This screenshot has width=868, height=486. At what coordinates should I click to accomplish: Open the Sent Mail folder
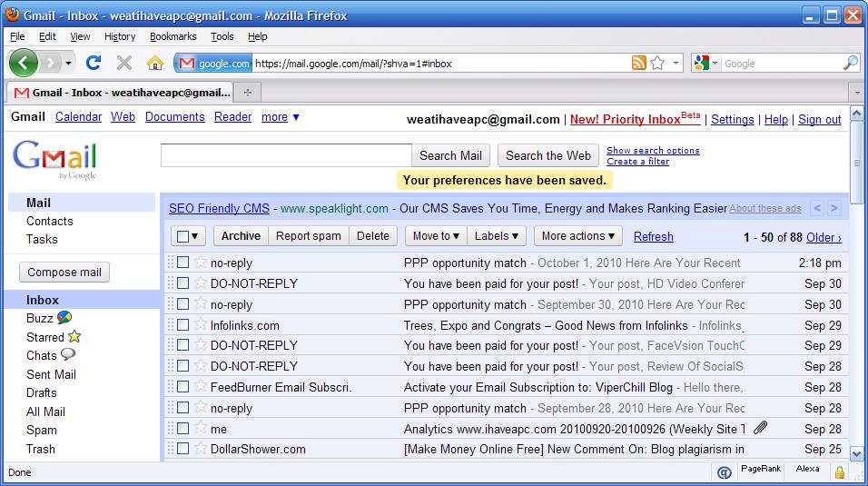point(51,374)
